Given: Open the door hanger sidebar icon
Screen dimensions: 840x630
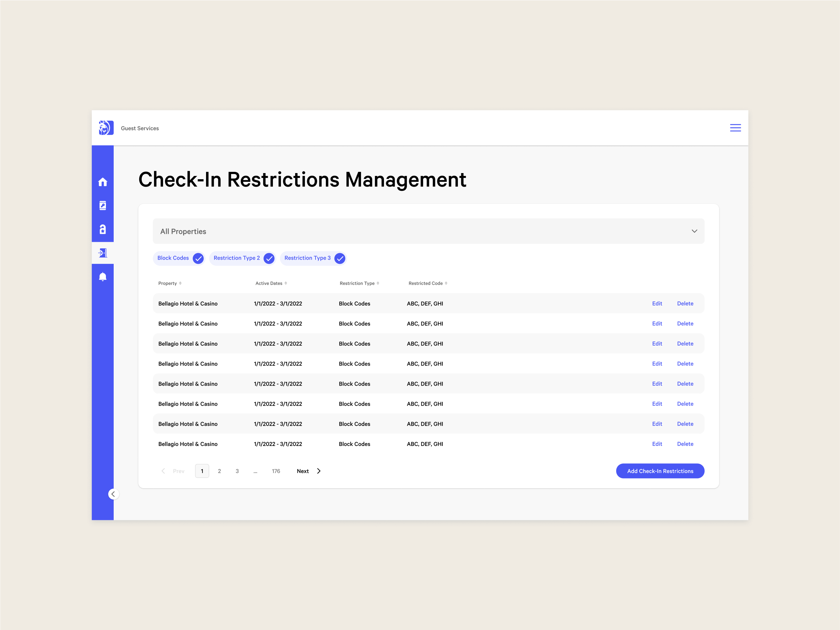Looking at the screenshot, I should pos(102,229).
